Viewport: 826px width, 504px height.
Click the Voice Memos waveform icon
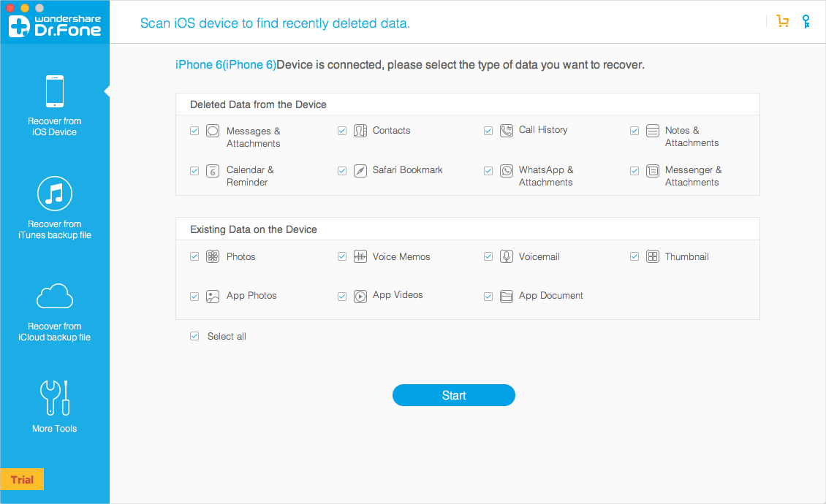(x=360, y=256)
